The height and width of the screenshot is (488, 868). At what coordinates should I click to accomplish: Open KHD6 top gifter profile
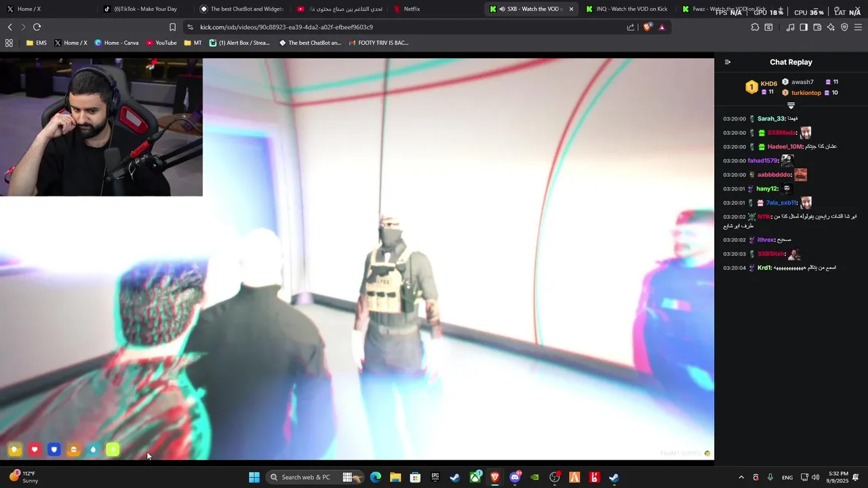tap(768, 84)
